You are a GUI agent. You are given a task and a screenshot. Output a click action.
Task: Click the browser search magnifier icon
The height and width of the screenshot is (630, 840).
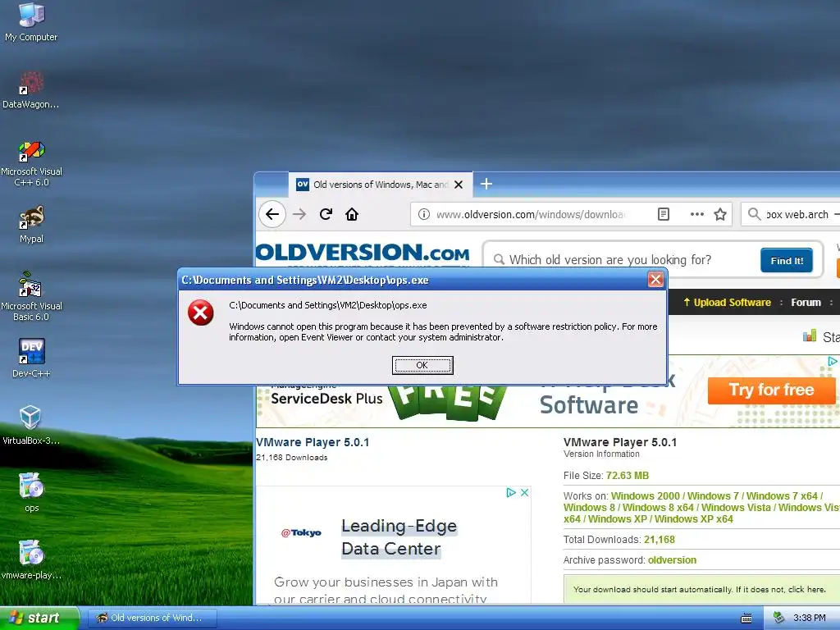tap(755, 214)
